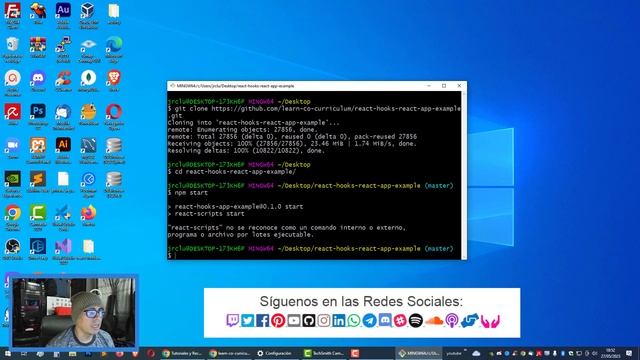Click the red Camtasia recorder taskbar icon
This screenshot has height=360, width=640.
[355, 353]
